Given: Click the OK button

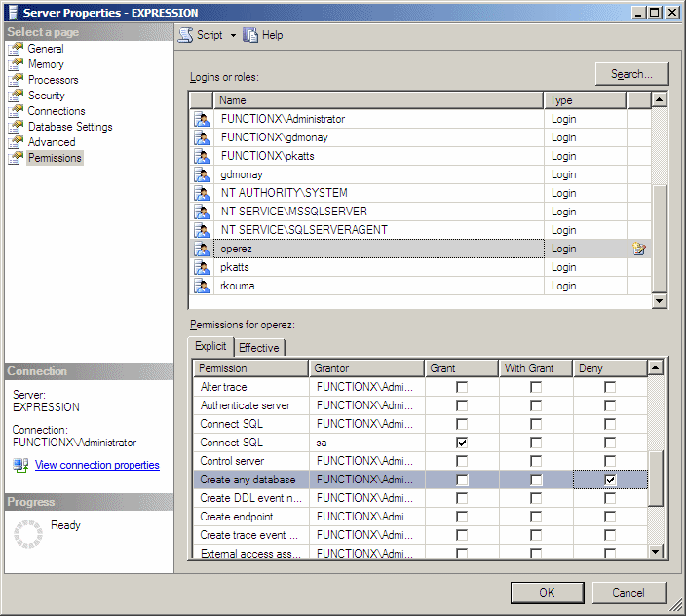Looking at the screenshot, I should click(x=547, y=593).
